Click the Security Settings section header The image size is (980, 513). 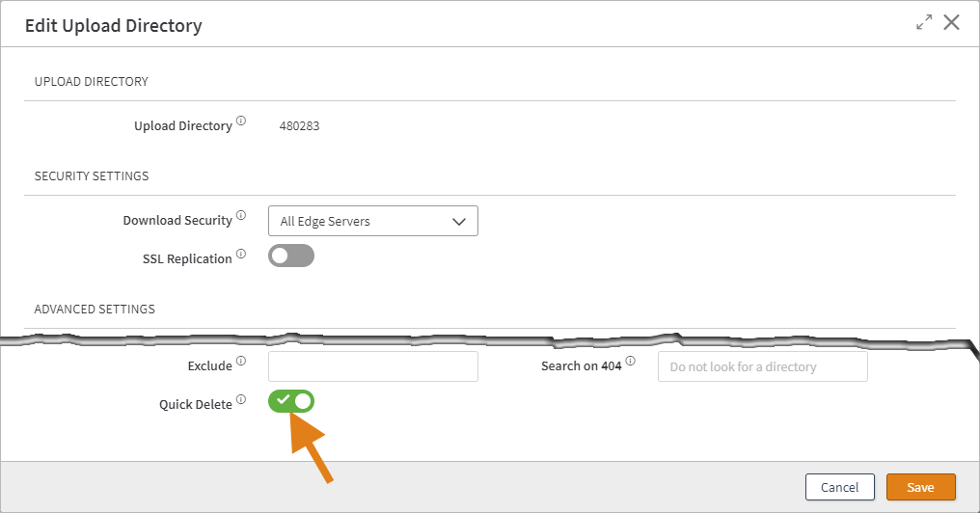coord(92,176)
